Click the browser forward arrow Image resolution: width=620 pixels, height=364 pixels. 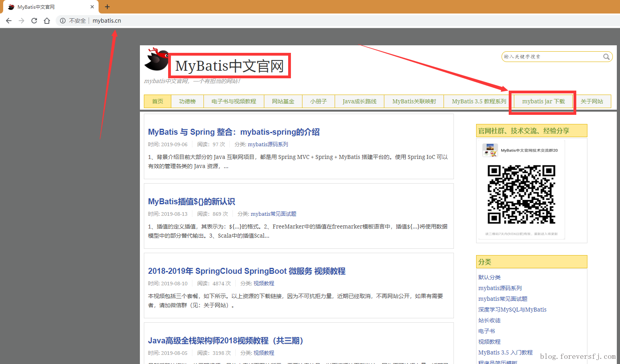(21, 21)
